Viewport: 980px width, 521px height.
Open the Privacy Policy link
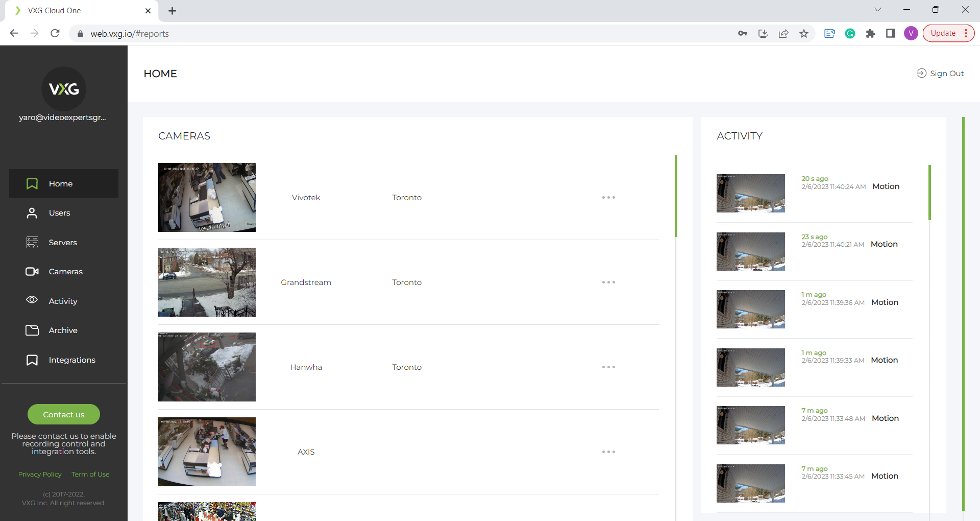[40, 475]
